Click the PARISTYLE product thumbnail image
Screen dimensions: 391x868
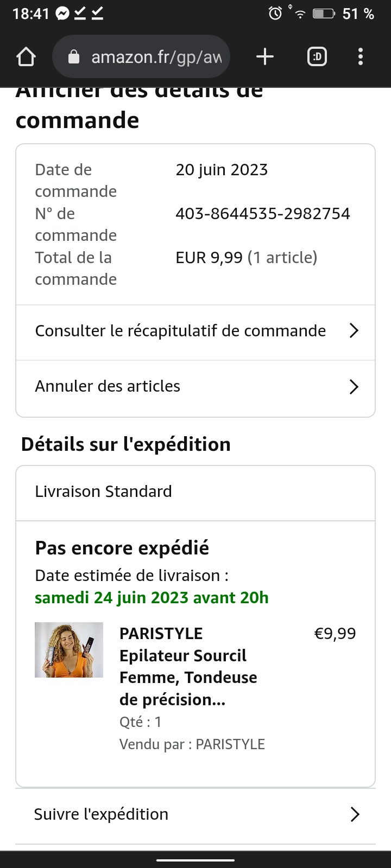69,650
